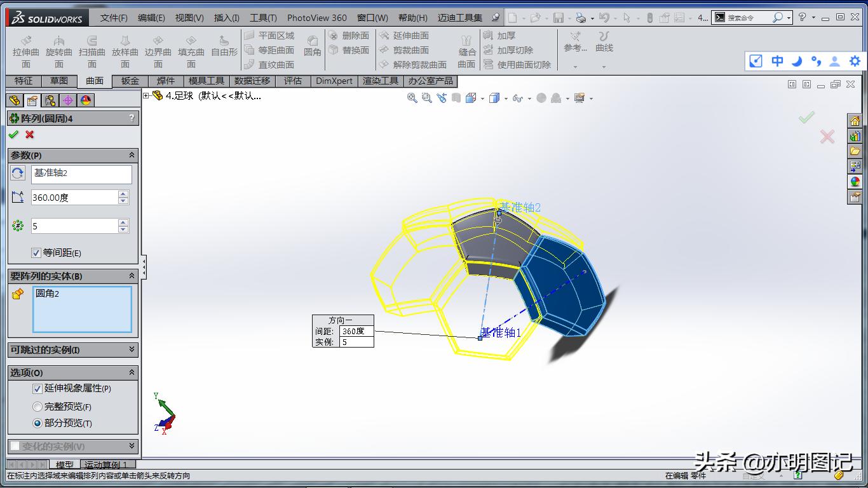Switch to the 钣金 ribbon tab
This screenshot has height=488, width=868.
pos(130,81)
